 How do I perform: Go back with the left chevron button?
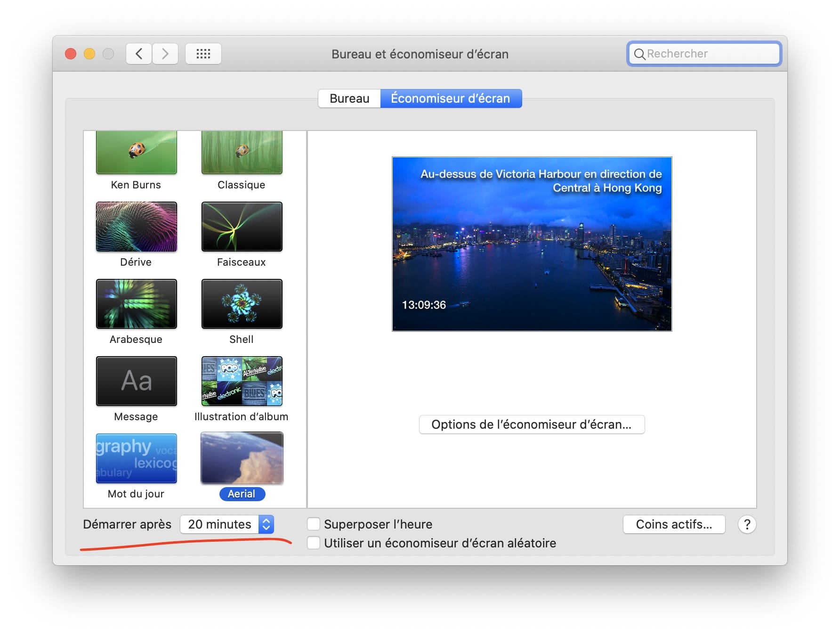click(x=139, y=54)
